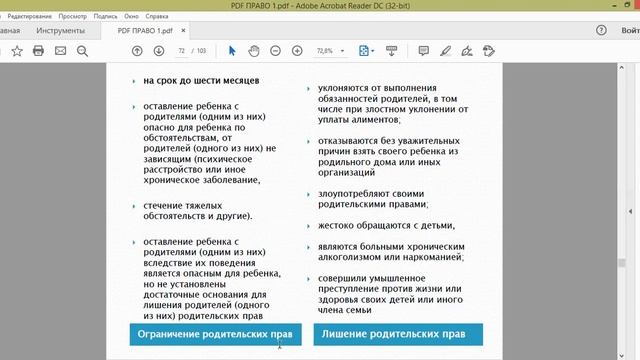
Task: Open the Редактирование menu
Action: (x=29, y=16)
